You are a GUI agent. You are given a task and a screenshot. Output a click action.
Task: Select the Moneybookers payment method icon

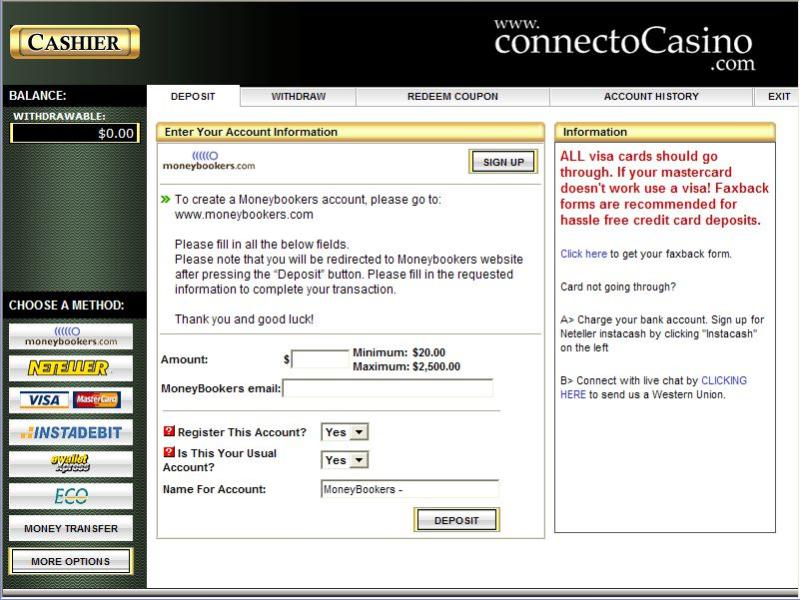[x=70, y=336]
